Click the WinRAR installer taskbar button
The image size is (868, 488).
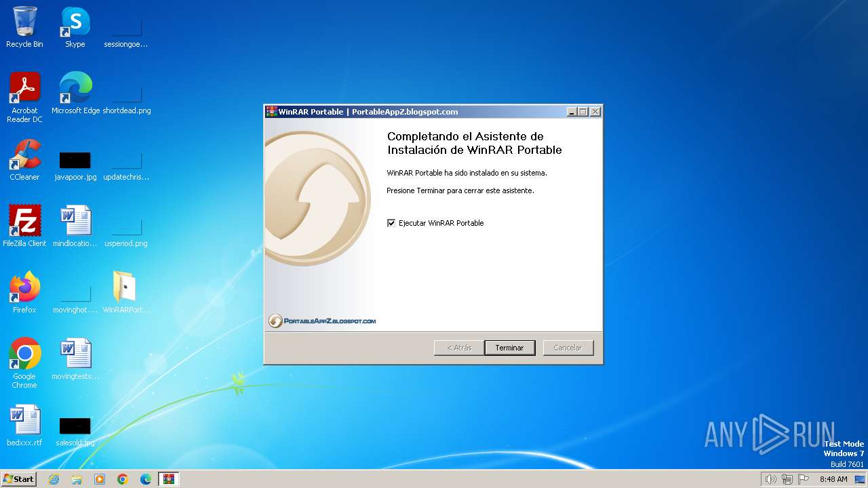(169, 479)
